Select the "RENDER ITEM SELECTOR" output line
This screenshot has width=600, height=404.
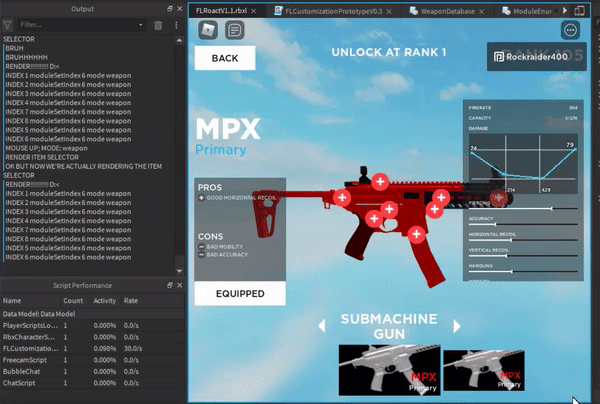click(x=42, y=157)
